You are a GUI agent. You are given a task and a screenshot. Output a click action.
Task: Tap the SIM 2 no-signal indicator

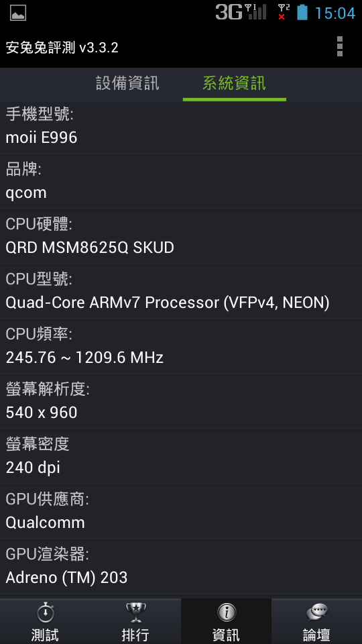(x=284, y=12)
